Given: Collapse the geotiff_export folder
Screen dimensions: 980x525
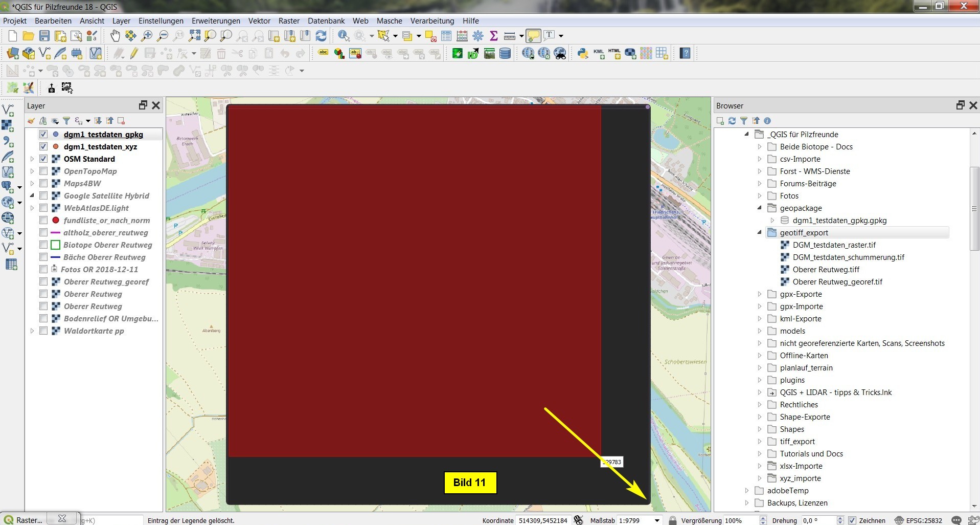Looking at the screenshot, I should coord(760,233).
